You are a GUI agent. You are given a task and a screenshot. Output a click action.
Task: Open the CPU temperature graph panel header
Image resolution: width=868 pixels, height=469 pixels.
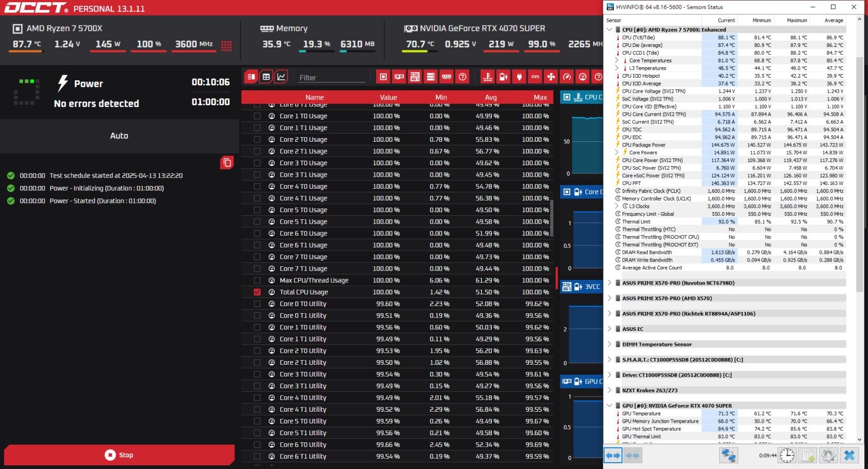click(x=582, y=97)
